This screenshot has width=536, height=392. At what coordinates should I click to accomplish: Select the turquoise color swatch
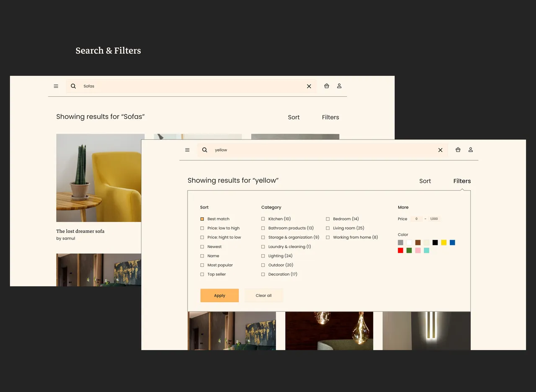[426, 250]
